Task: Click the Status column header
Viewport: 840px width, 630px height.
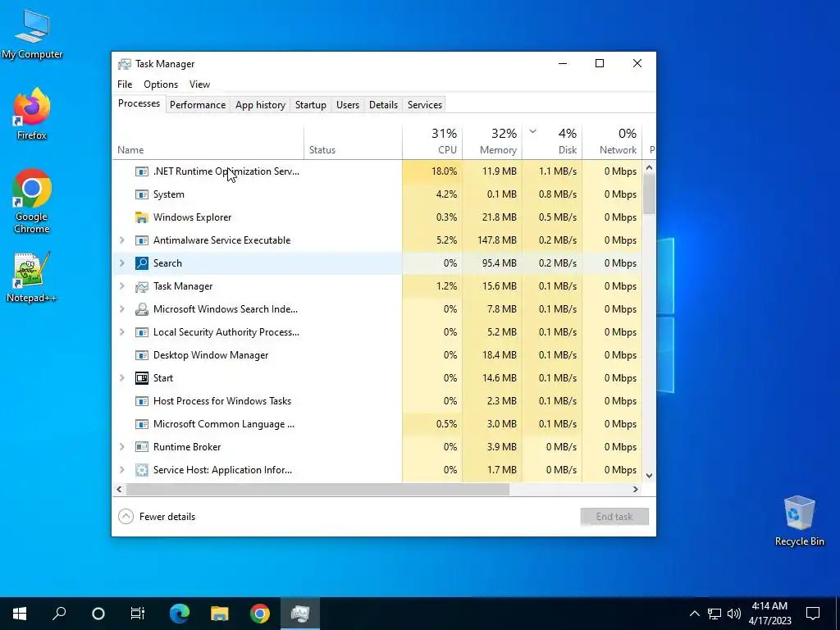Action: (x=353, y=141)
